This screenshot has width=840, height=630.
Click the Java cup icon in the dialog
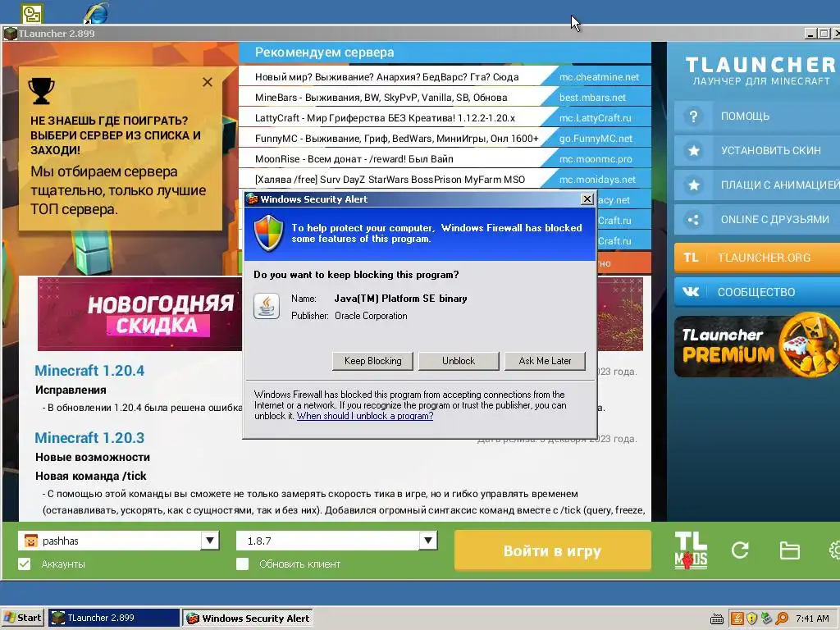tap(267, 307)
